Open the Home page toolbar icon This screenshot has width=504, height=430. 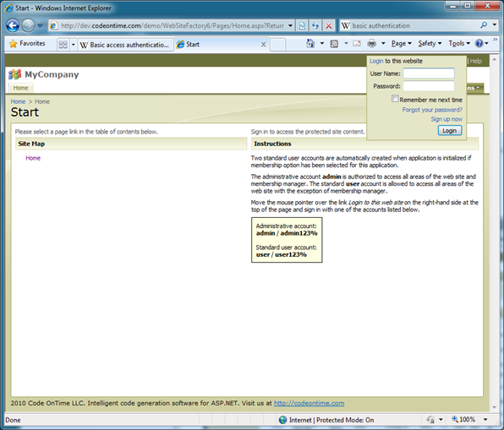[x=310, y=43]
